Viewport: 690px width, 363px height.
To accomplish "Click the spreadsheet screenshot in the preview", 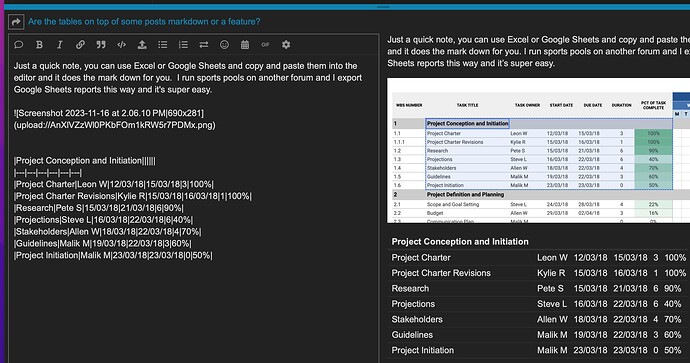I will coord(538,150).
